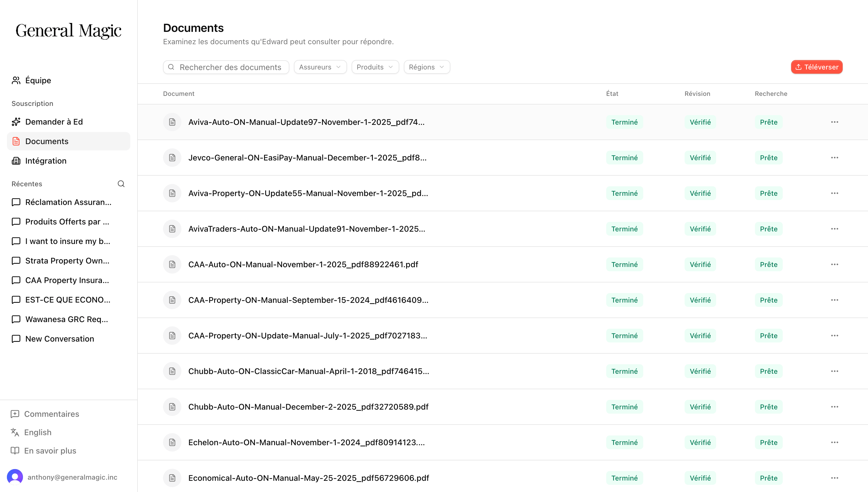Image resolution: width=868 pixels, height=492 pixels.
Task: Click the General Magic logo
Action: click(x=69, y=30)
